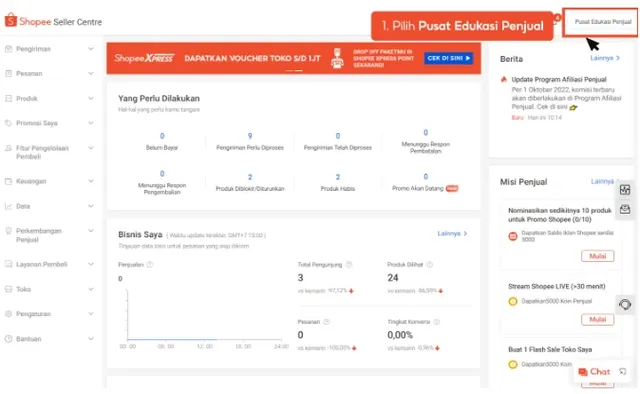Click the Buat 1 Flash Sale mission
Viewport: 640px width, 394px height.
[x=550, y=349]
